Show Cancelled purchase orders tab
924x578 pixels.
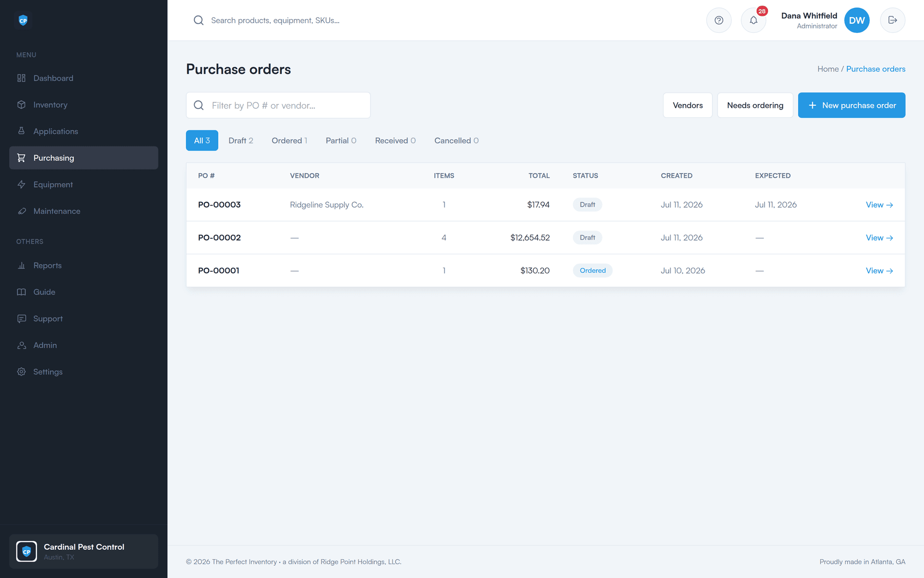[x=456, y=141]
